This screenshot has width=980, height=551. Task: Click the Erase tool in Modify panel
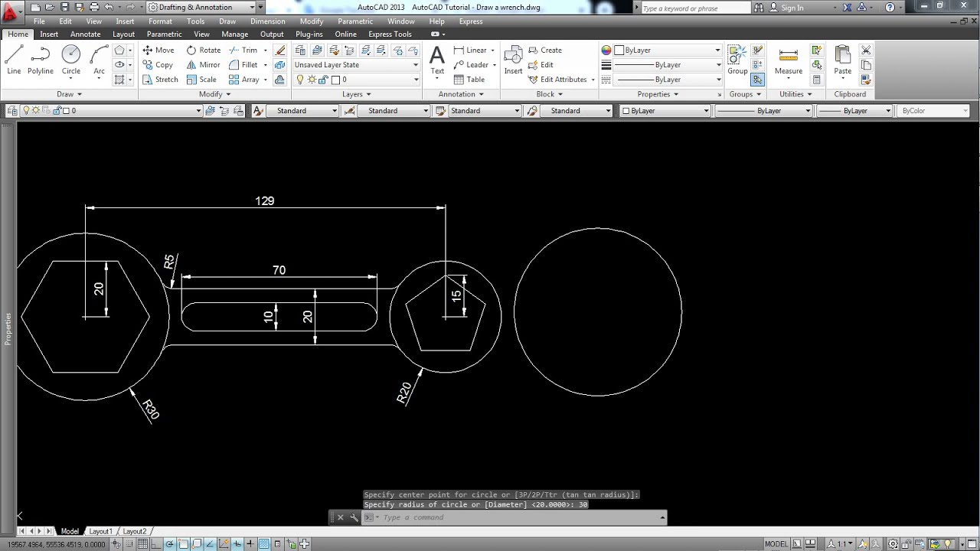coord(280,50)
